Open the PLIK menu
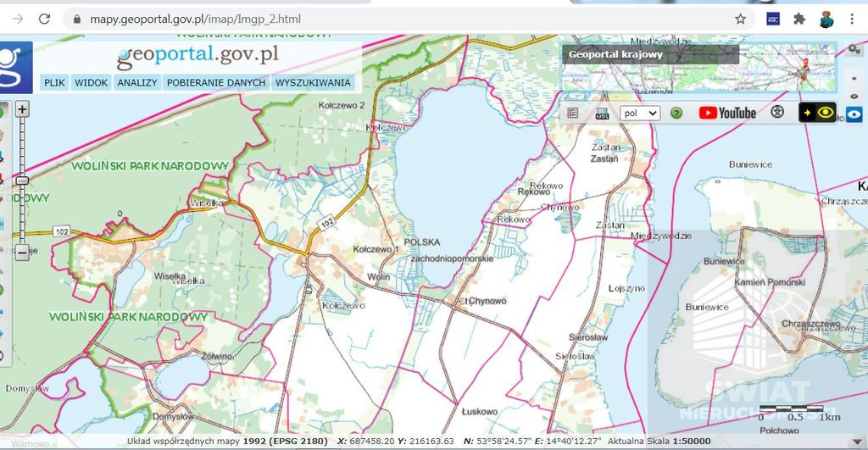Screen dimensions: 868x450 click(54, 82)
